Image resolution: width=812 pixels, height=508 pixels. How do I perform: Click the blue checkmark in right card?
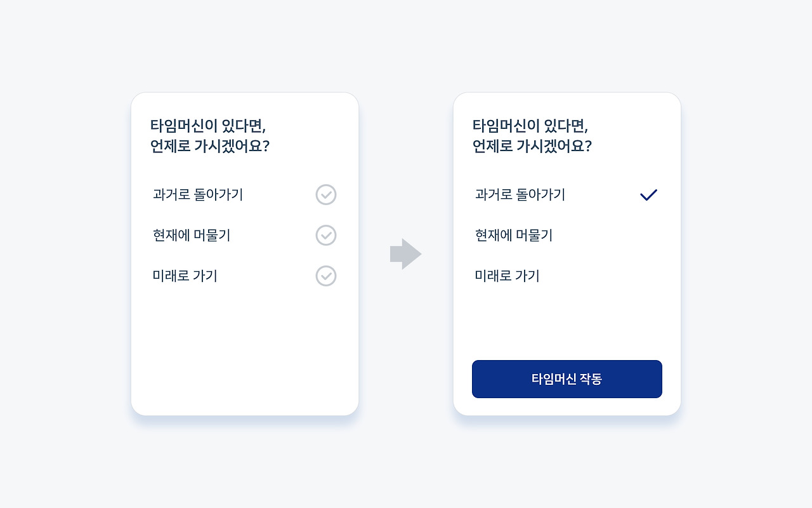[x=648, y=195]
